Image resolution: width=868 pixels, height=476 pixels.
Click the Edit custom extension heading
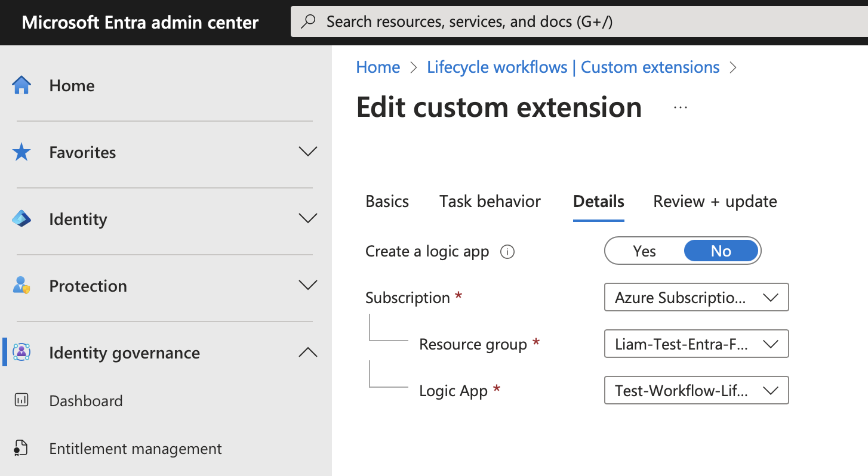[499, 107]
